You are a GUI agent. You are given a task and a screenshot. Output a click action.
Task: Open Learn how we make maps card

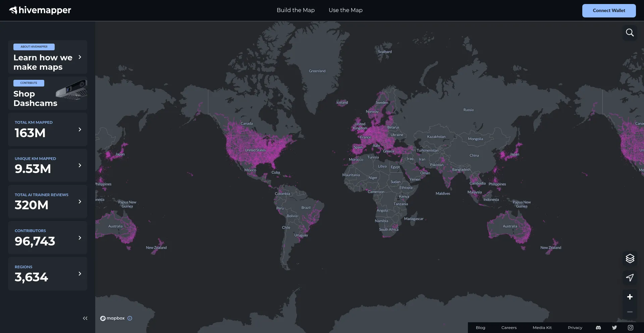point(48,57)
